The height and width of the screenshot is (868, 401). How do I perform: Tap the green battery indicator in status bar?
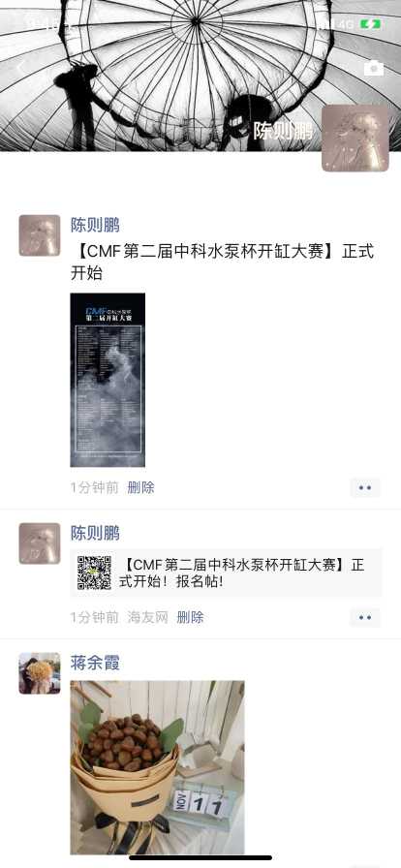point(370,24)
